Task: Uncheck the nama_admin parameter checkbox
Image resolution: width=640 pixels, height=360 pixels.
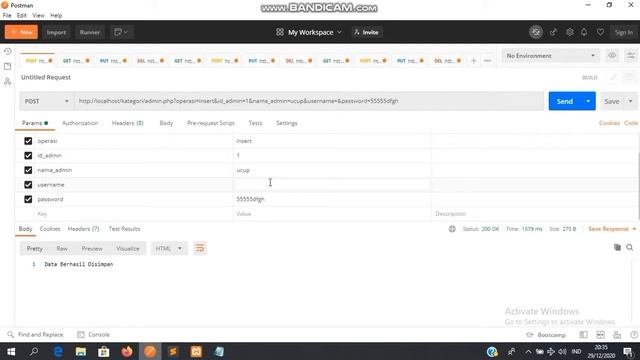Action: coord(28,170)
